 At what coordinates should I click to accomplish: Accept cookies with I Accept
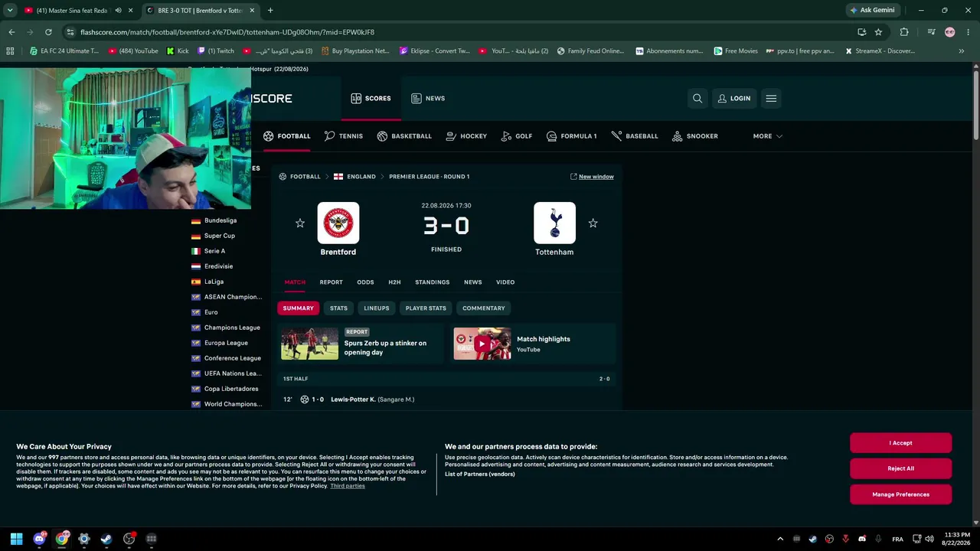pyautogui.click(x=900, y=443)
